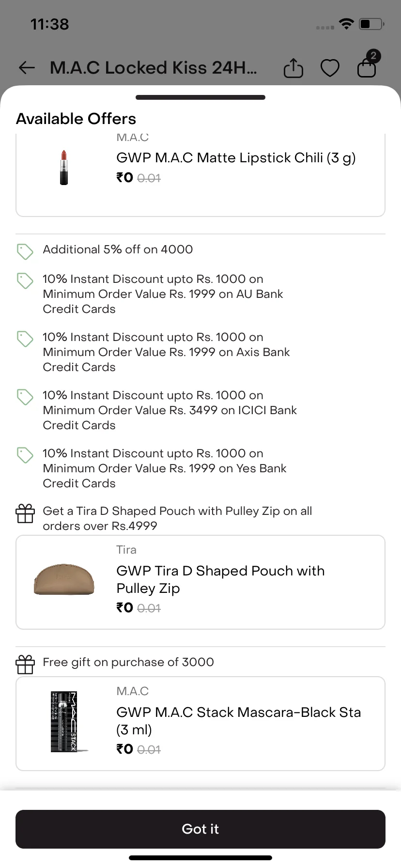Tap gift icon beside Tira Pouch offer
This screenshot has height=868, width=401.
coord(25,513)
